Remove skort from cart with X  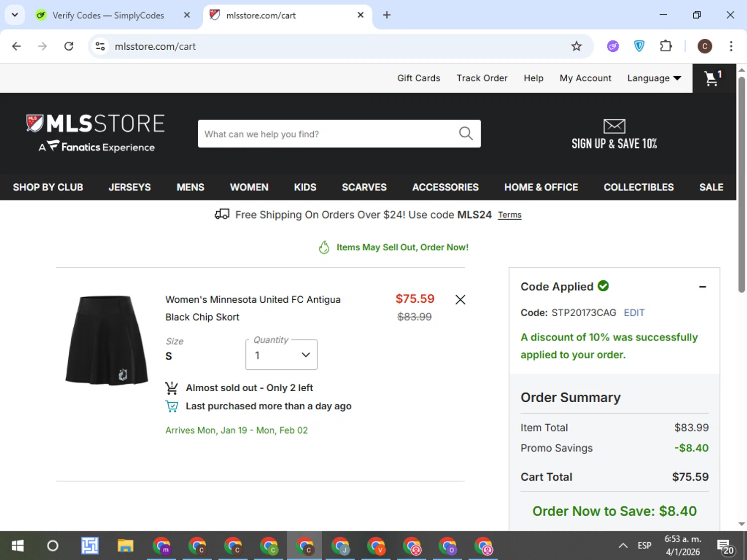coord(460,299)
